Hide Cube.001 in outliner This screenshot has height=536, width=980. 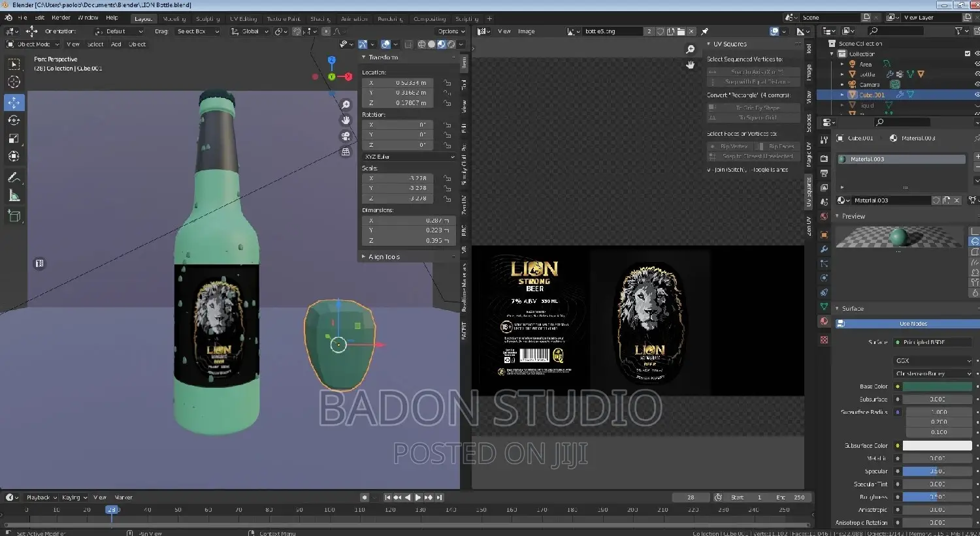(977, 95)
